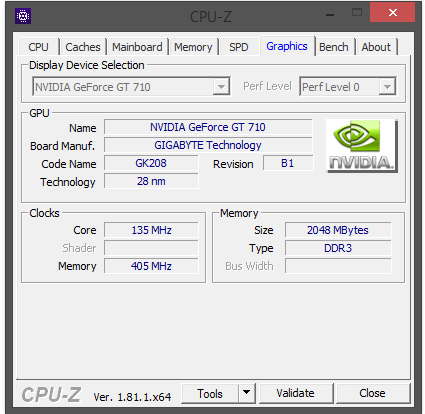Select the Graphics tab
425x414 pixels.
click(x=287, y=46)
